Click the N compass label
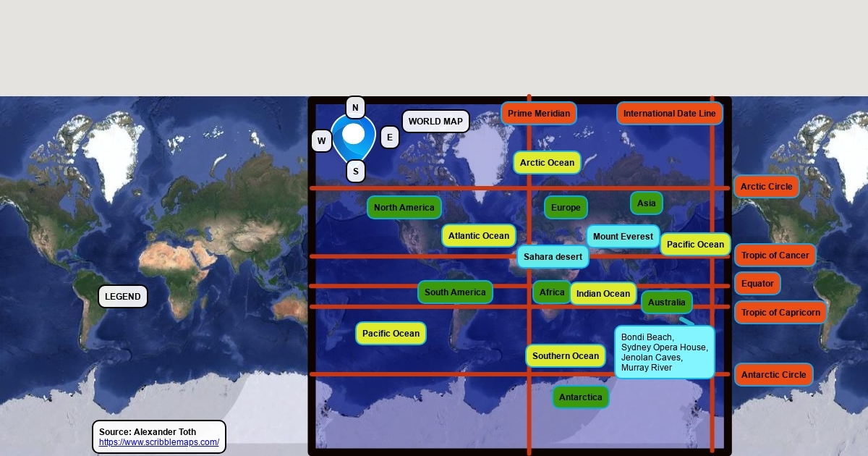Image resolution: width=868 pixels, height=456 pixels. [355, 108]
